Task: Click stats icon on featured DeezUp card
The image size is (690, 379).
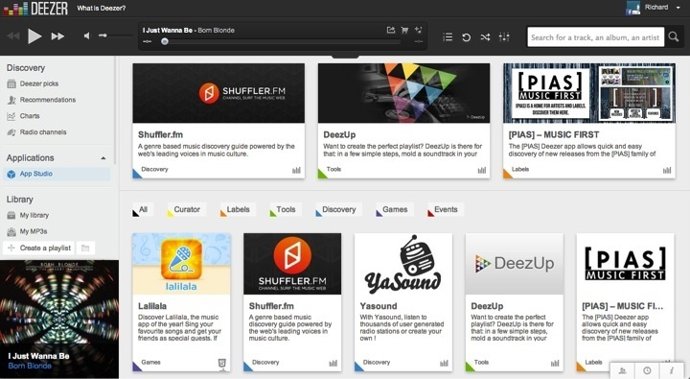Action: 482,170
